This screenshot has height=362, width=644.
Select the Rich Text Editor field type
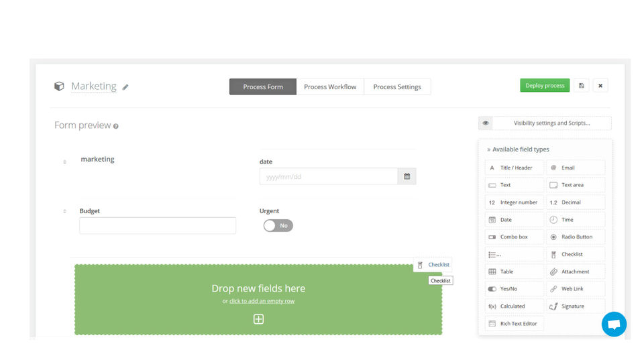point(515,323)
